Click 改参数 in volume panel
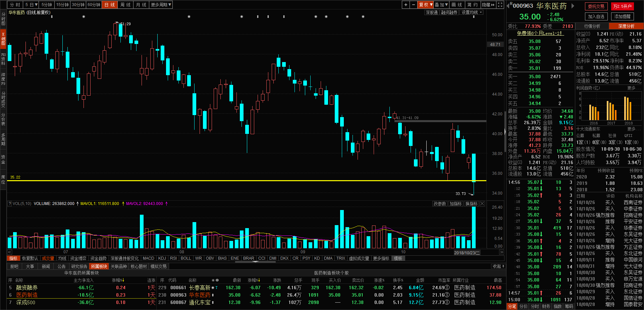 pyautogui.click(x=440, y=204)
